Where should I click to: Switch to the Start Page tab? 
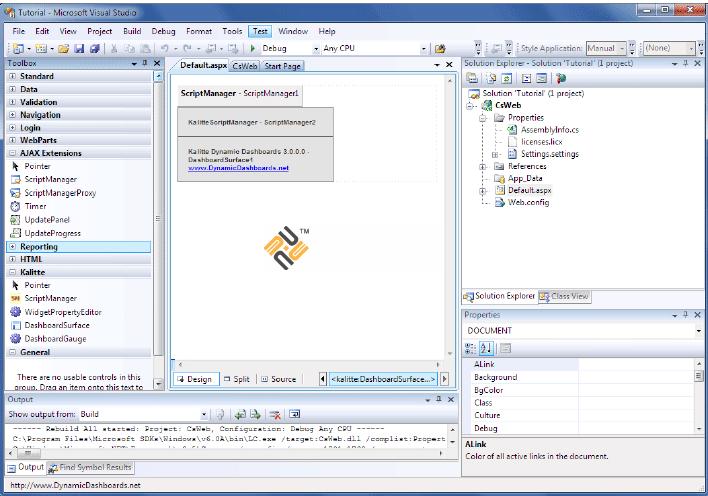click(283, 66)
